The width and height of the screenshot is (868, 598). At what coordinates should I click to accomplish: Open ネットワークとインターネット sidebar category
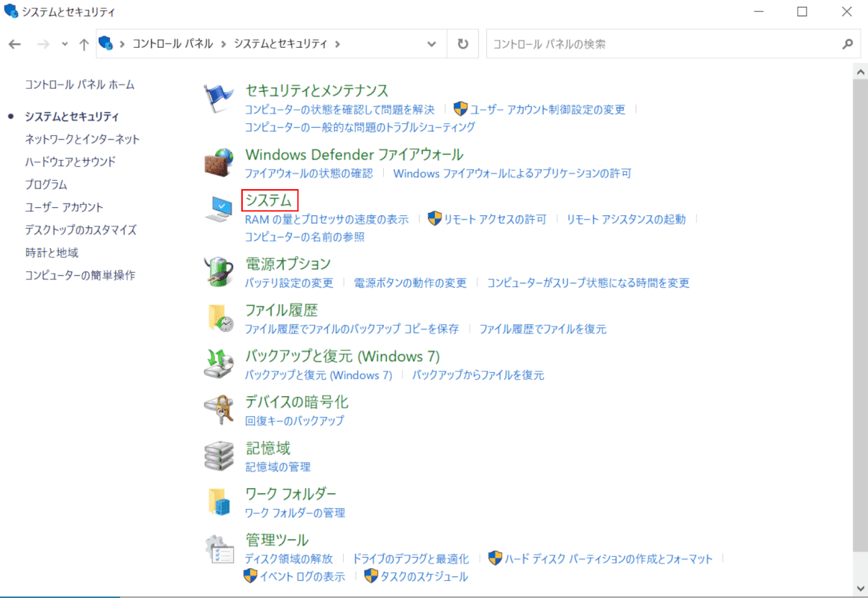tap(82, 139)
